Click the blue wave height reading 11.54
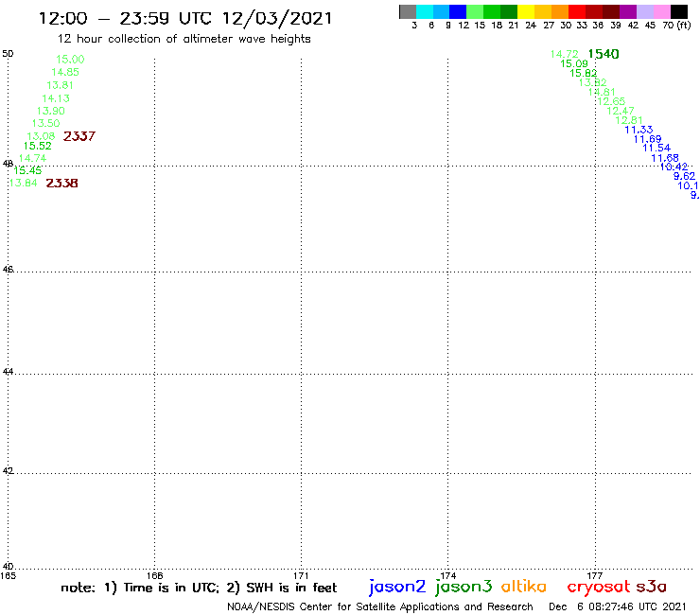Viewport: 700px width, 615px height. coord(656,149)
